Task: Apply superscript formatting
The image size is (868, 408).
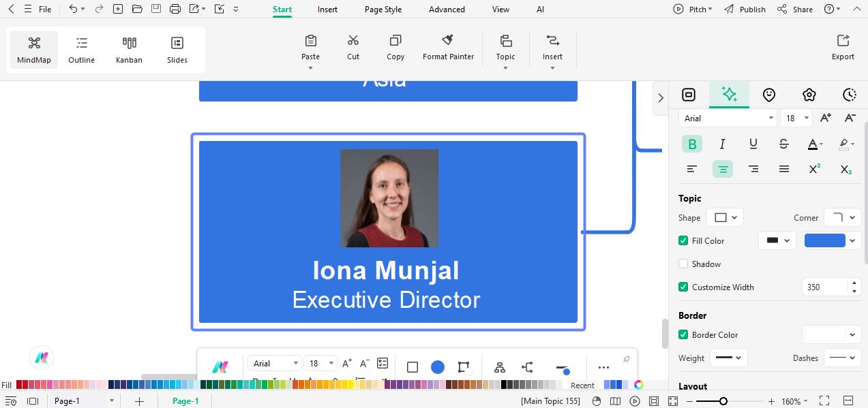Action: (x=814, y=169)
